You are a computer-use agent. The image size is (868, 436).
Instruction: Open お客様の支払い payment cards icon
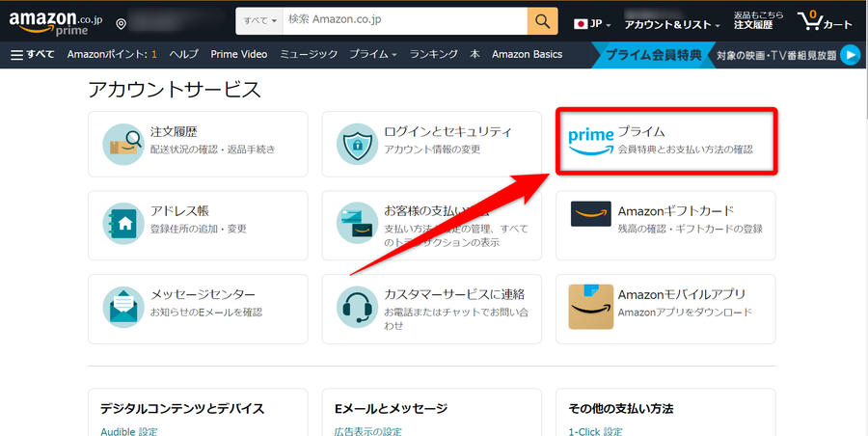pos(357,222)
